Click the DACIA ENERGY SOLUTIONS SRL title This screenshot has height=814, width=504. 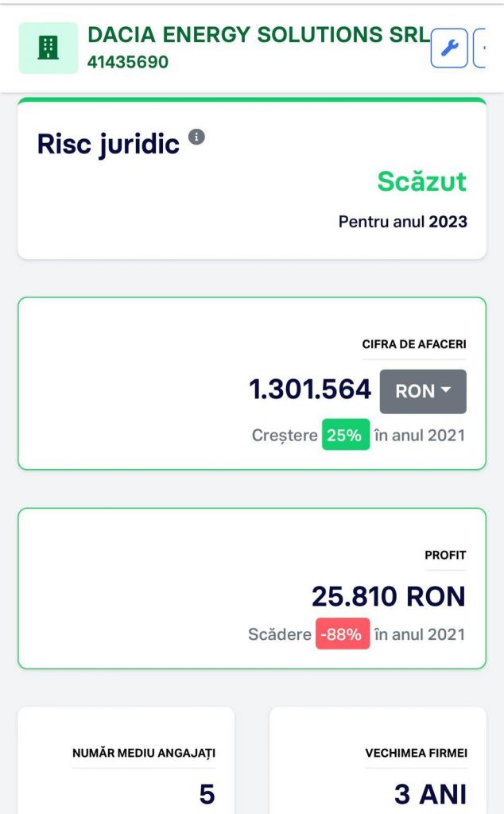click(x=259, y=35)
